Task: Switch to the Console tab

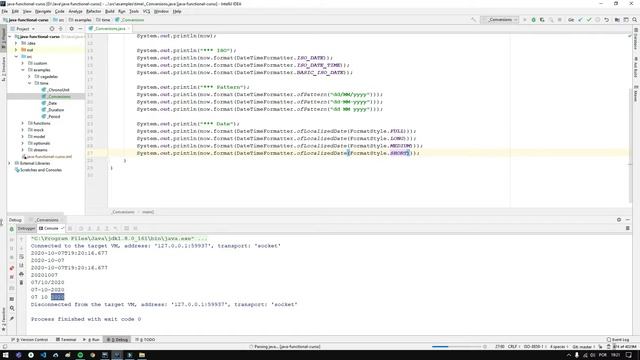Action: 51,229
